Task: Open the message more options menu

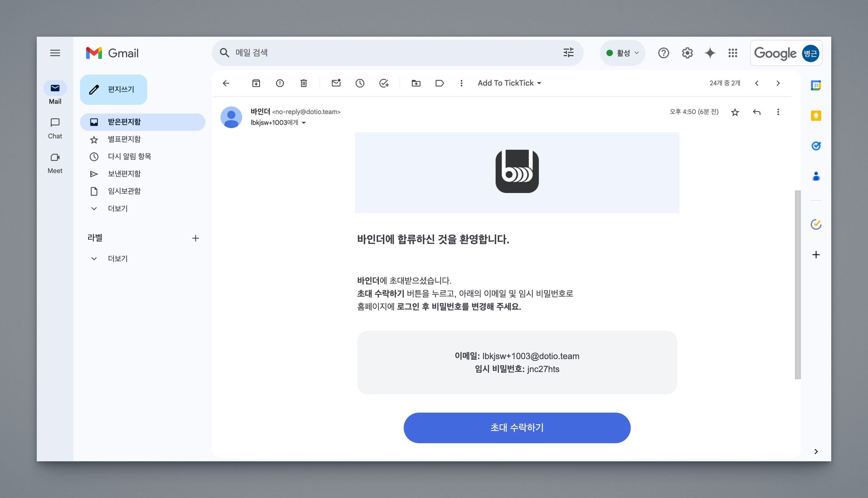Action: (x=778, y=112)
